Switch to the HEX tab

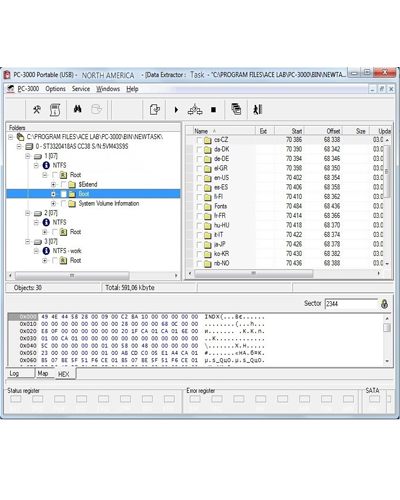65,374
